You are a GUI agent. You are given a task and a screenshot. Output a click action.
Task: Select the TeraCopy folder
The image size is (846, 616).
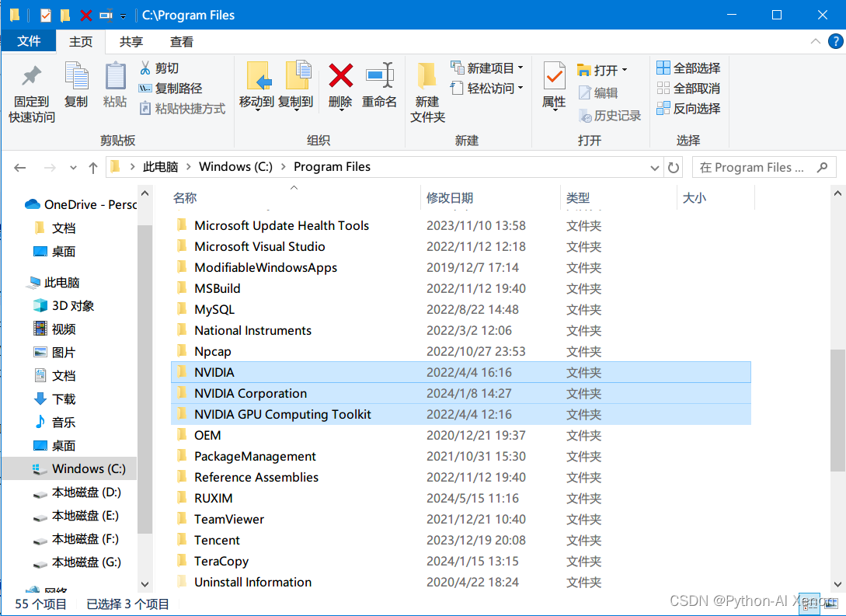221,562
